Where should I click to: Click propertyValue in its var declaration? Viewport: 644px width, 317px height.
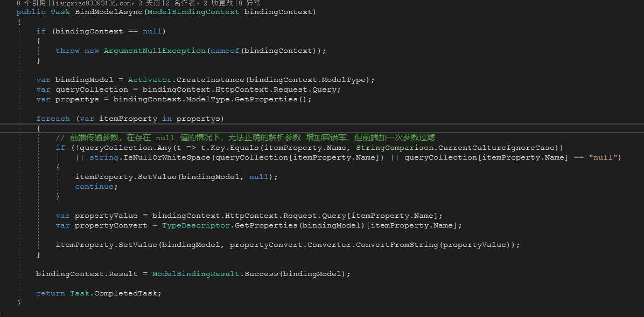106,216
